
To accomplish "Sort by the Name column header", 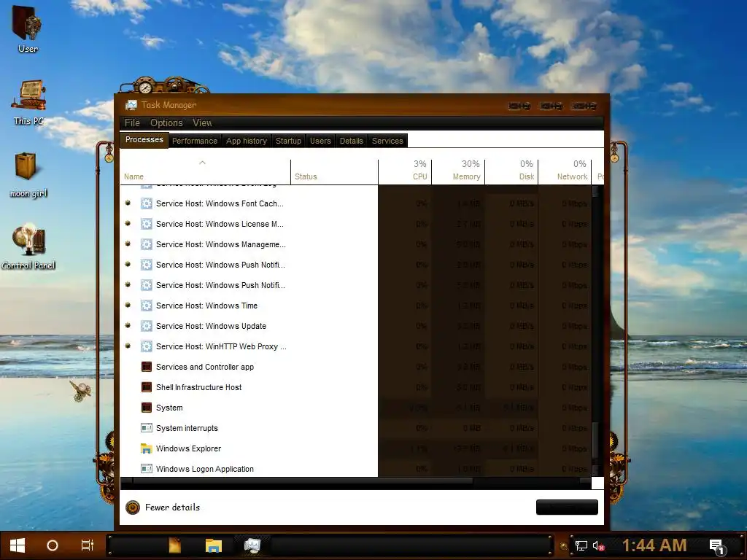I will click(205, 171).
